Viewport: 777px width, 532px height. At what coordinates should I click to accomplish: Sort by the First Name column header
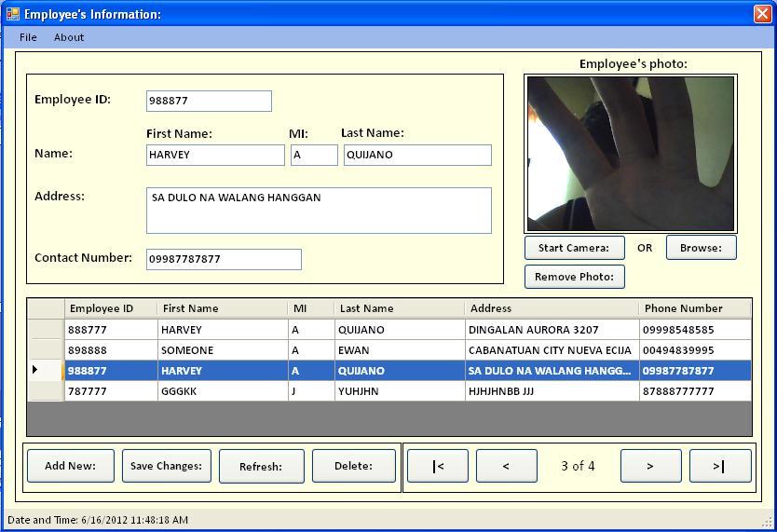(x=223, y=308)
